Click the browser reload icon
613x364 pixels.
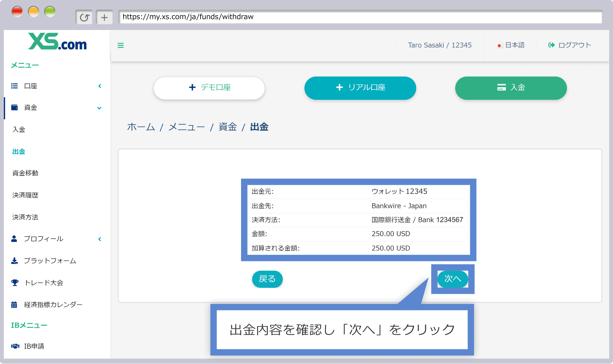pyautogui.click(x=84, y=17)
